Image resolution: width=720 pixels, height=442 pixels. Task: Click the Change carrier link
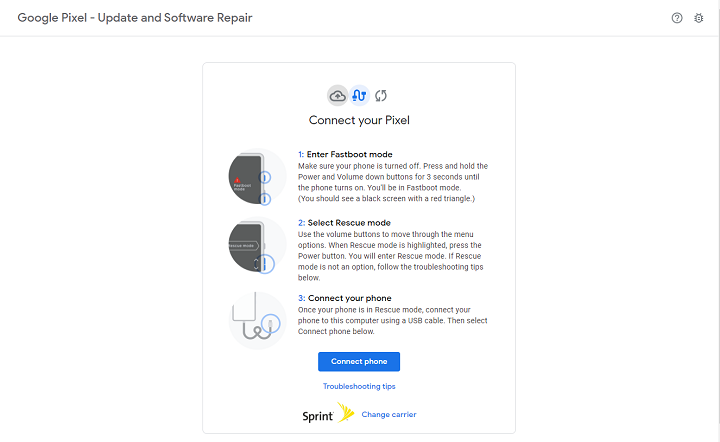[389, 414]
